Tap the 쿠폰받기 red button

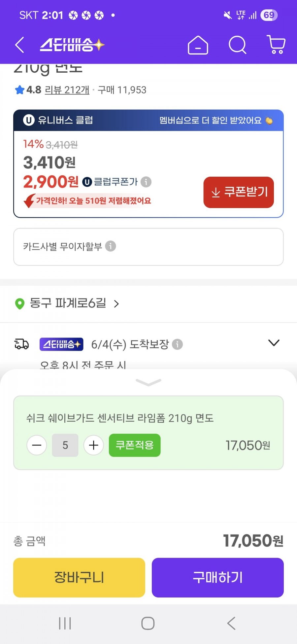click(x=239, y=192)
